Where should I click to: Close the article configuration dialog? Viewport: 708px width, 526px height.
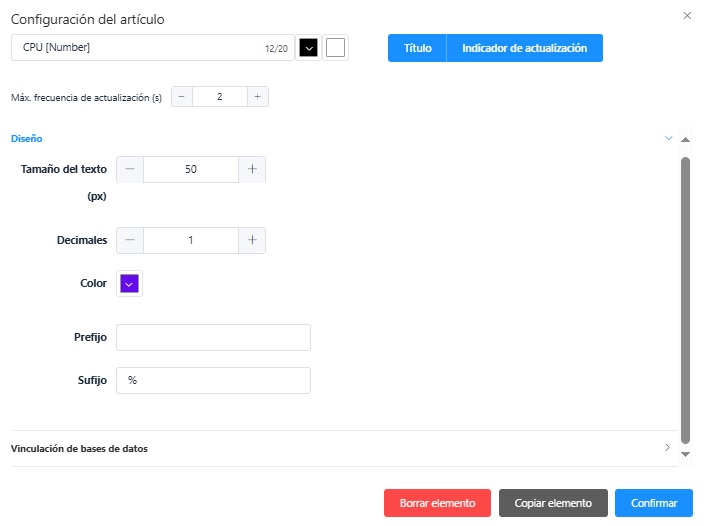coord(686,16)
